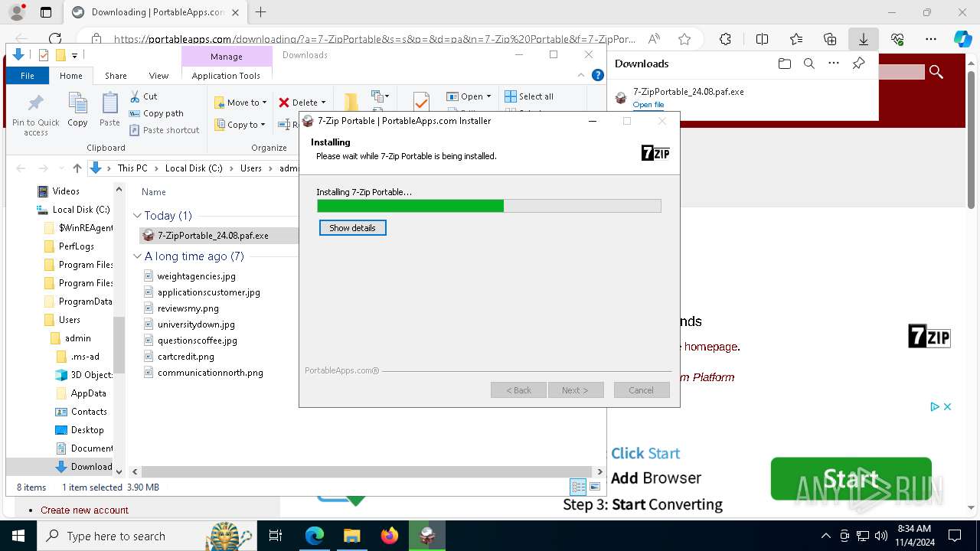Switch to the Share ribbon tab
This screenshot has height=551, width=980.
tap(116, 76)
